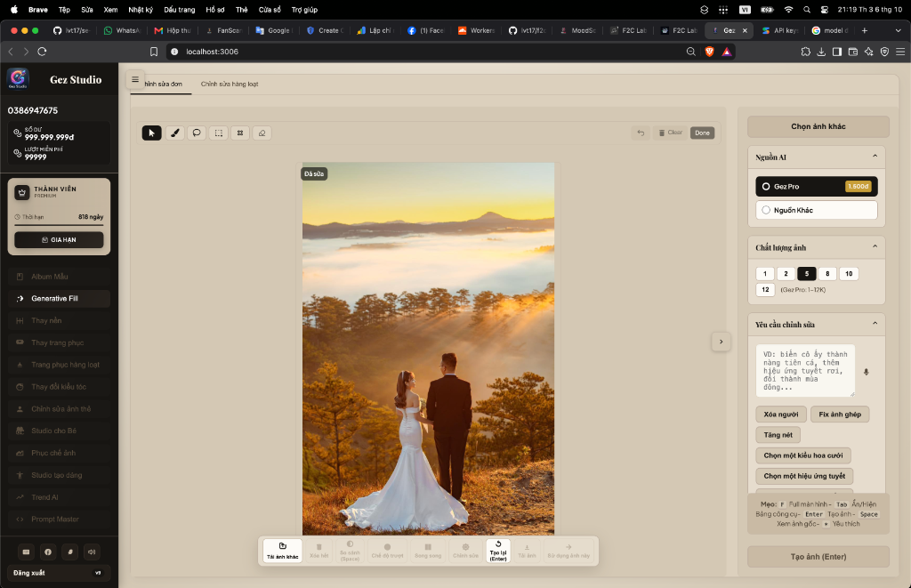Screen dimensions: 911x588
Task: Set image quality to 8
Action: coord(827,274)
